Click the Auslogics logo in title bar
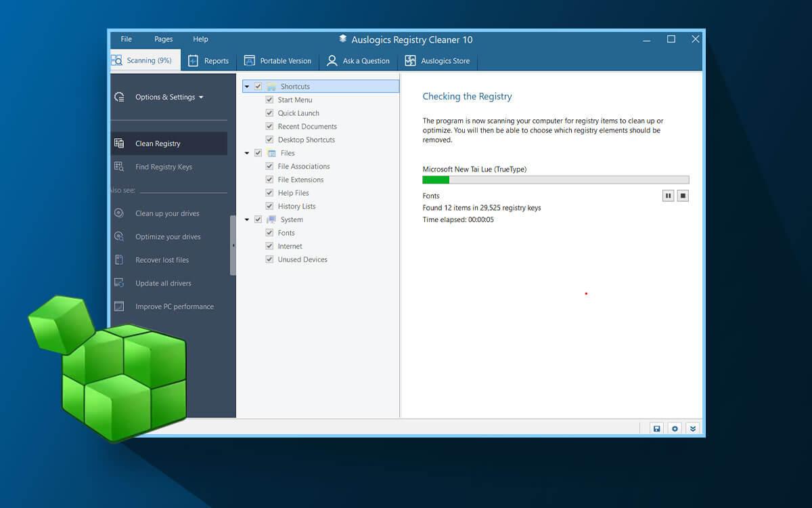Viewport: 812px width, 508px height. [343, 39]
